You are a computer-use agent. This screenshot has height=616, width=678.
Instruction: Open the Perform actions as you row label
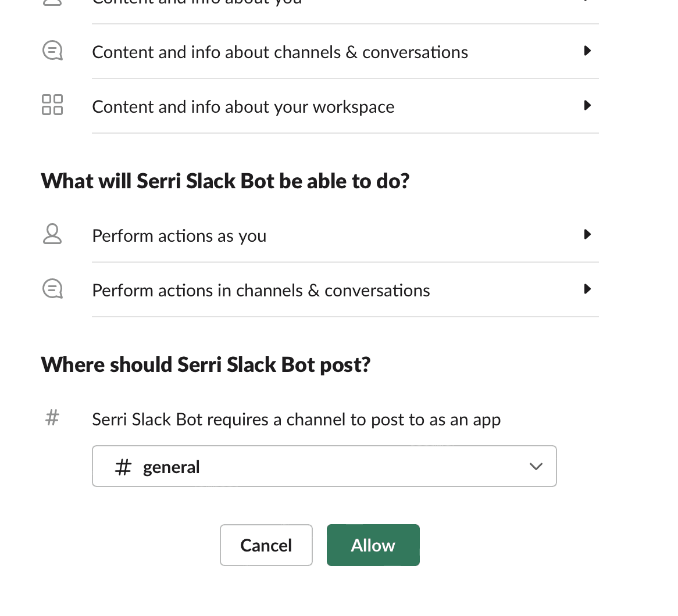click(x=179, y=236)
